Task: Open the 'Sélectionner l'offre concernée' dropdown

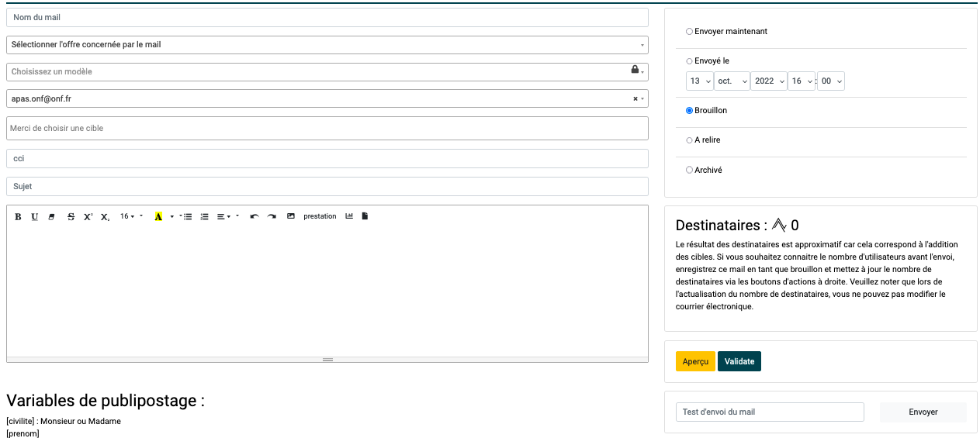Action: click(x=327, y=45)
